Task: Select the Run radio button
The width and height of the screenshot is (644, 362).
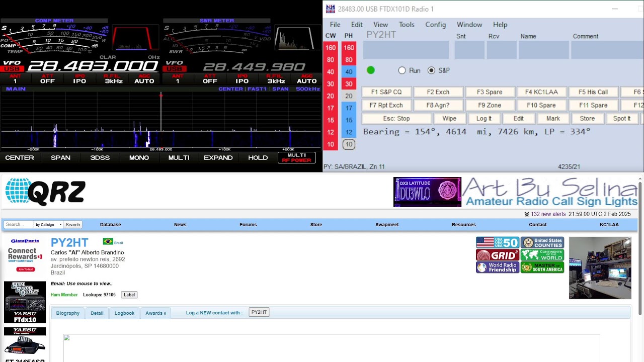Action: 402,70
